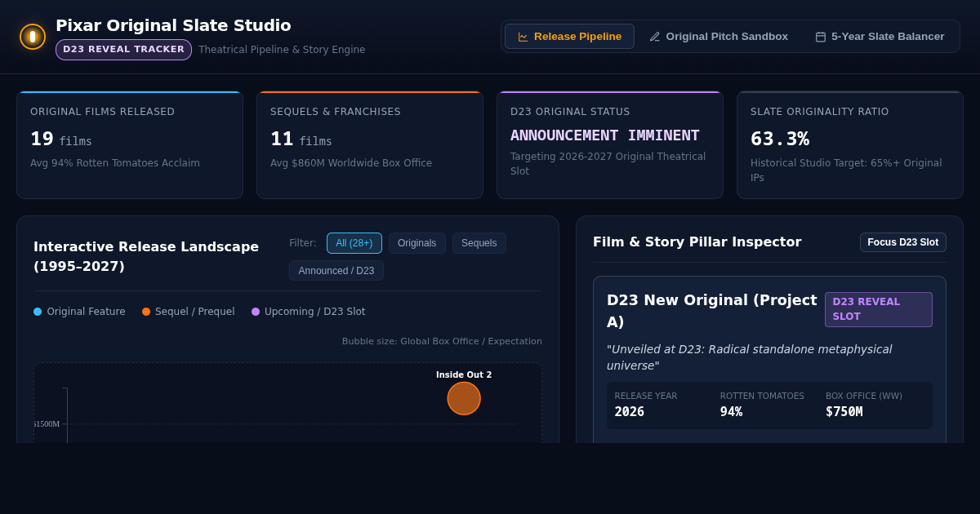
Task: Click the Focus D23 Slot button
Action: coord(902,242)
